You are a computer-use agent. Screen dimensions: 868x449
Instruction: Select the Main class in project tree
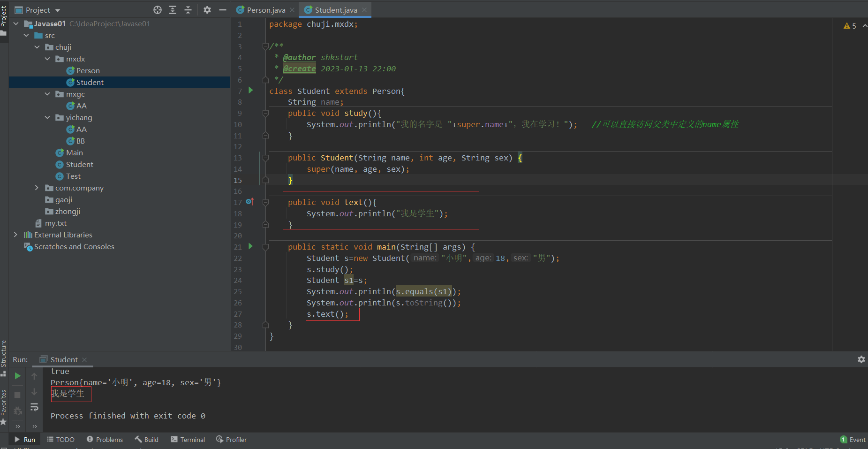(74, 152)
